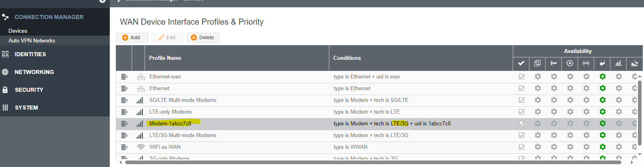The image size is (644, 167).
Task: Click the Networking globe icon
Action: (x=5, y=72)
